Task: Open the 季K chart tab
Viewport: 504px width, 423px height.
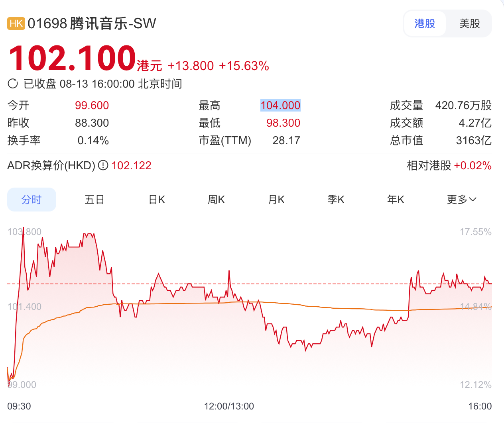Action: click(x=336, y=200)
